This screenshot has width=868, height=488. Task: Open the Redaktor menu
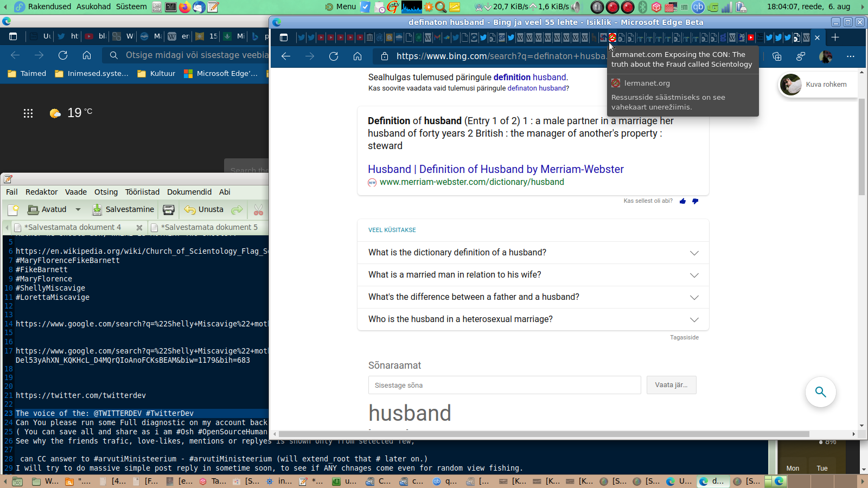(x=41, y=192)
